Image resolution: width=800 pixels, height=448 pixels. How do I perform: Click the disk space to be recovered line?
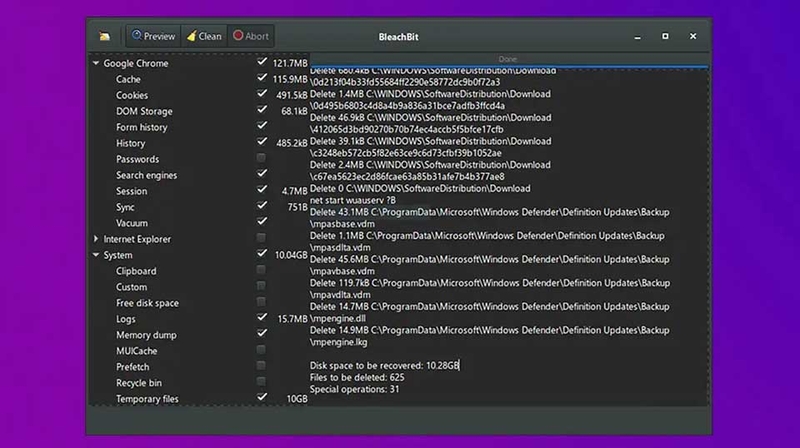coord(385,365)
